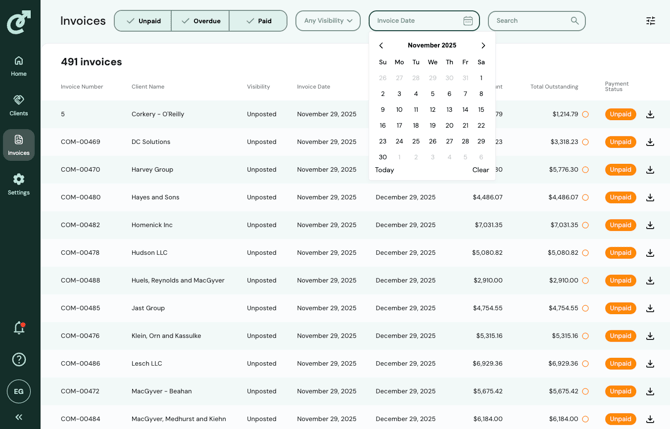Download the Hudson LLC invoice
The height and width of the screenshot is (429, 670).
tap(650, 253)
